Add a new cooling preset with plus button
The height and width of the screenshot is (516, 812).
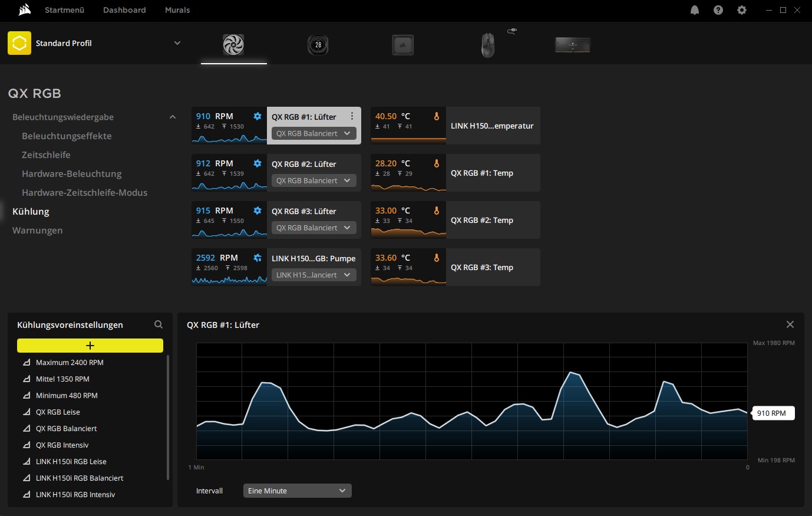coord(90,346)
